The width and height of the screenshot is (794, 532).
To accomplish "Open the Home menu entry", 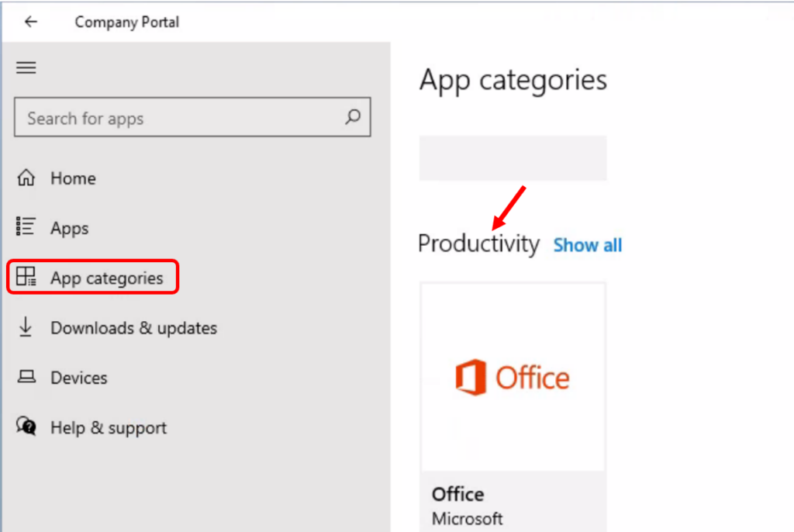I will (x=73, y=178).
